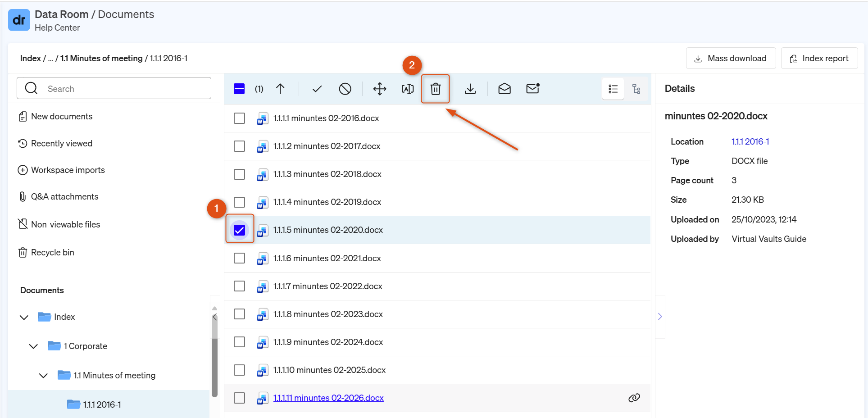Screen dimensions: 868x418
Task: Open the minuntes 02-2026.docx link
Action: [x=328, y=398]
